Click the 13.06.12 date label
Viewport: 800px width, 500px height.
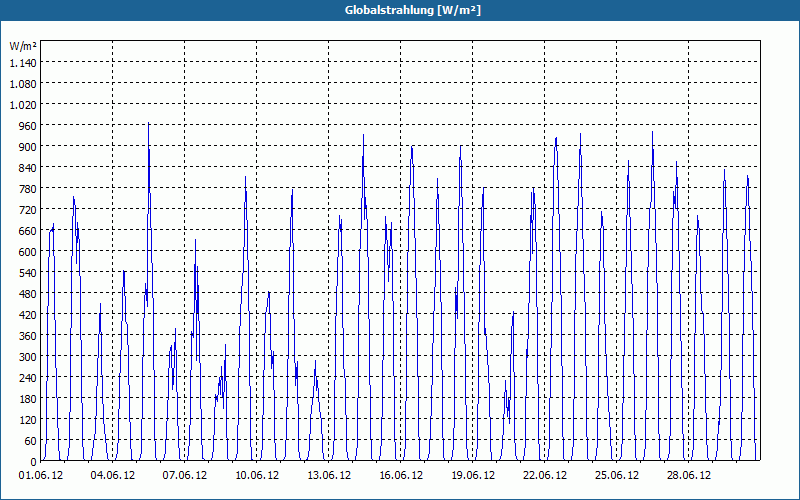pyautogui.click(x=329, y=476)
